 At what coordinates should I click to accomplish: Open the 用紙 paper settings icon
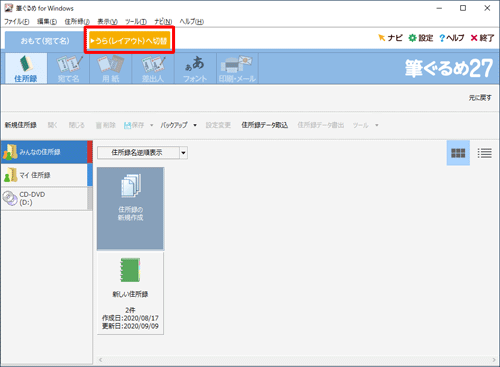(111, 68)
